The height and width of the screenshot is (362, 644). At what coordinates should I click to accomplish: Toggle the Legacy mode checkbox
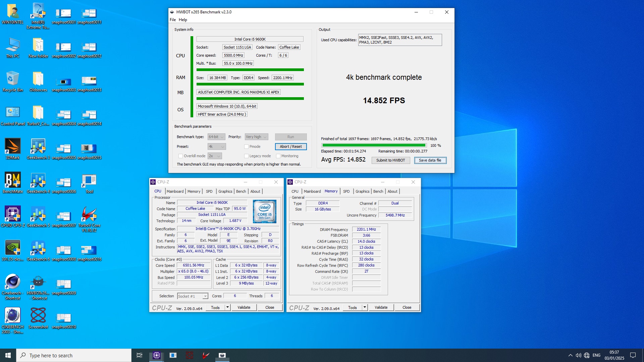(x=246, y=156)
